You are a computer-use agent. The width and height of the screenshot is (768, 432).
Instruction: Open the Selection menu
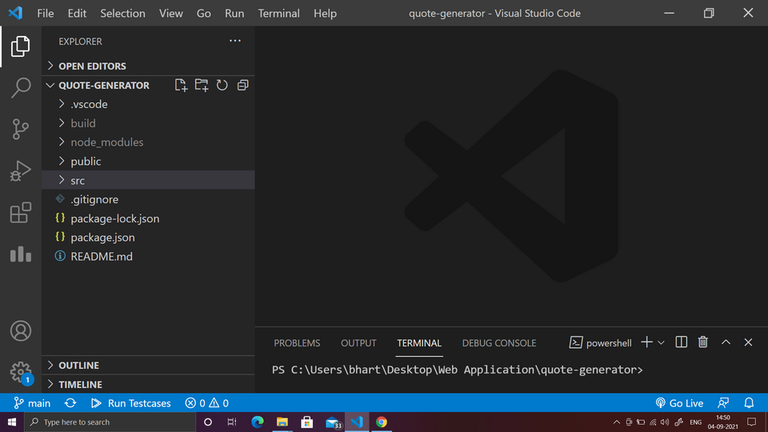122,13
